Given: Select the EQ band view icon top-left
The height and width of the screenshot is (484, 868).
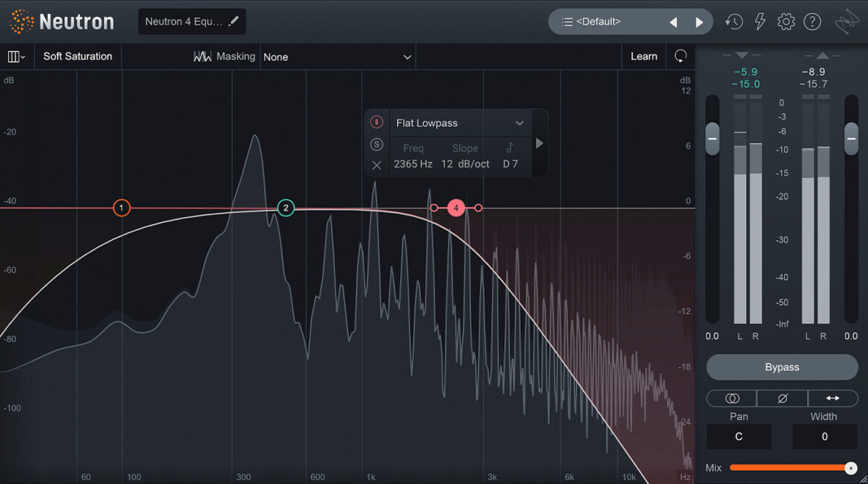Looking at the screenshot, I should tap(14, 56).
